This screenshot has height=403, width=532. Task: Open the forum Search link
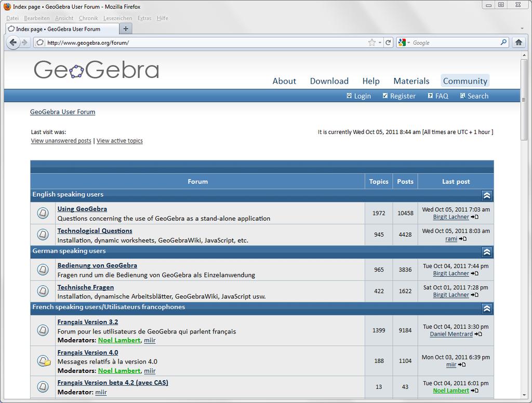click(474, 96)
